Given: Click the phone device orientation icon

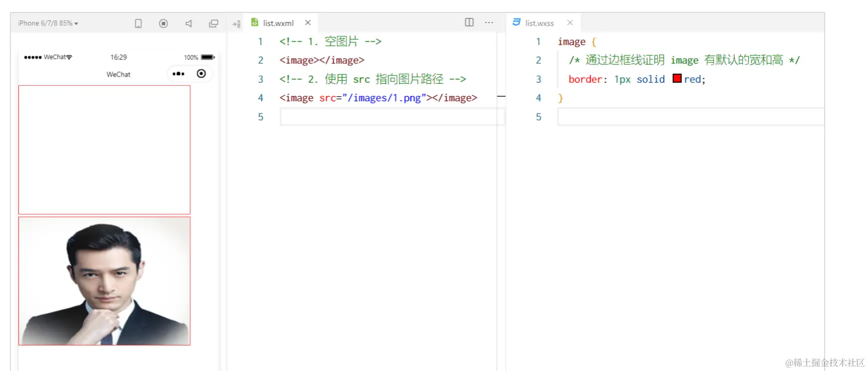Looking at the screenshot, I should pyautogui.click(x=139, y=23).
